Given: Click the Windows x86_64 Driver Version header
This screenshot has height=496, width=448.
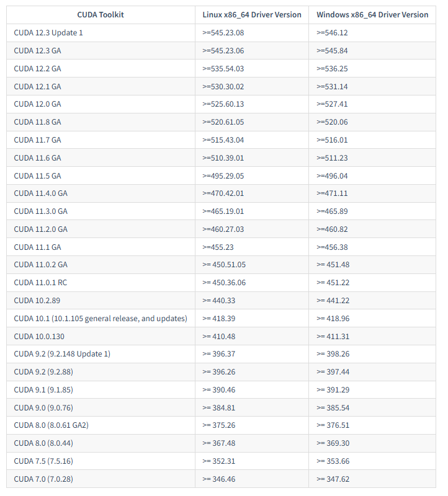Looking at the screenshot, I should (372, 15).
